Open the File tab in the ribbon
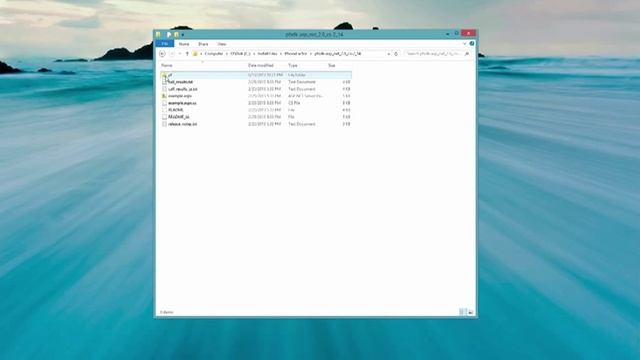The image size is (640, 360). pos(164,44)
